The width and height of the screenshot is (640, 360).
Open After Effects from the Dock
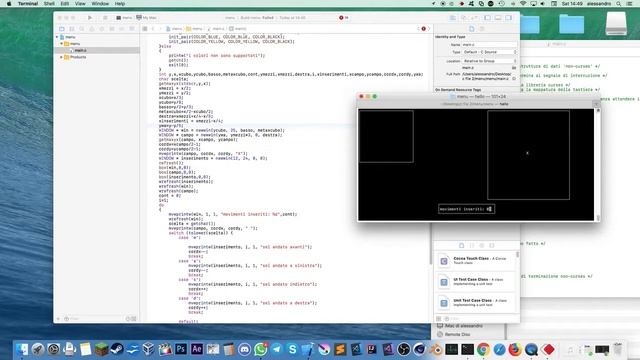197,349
